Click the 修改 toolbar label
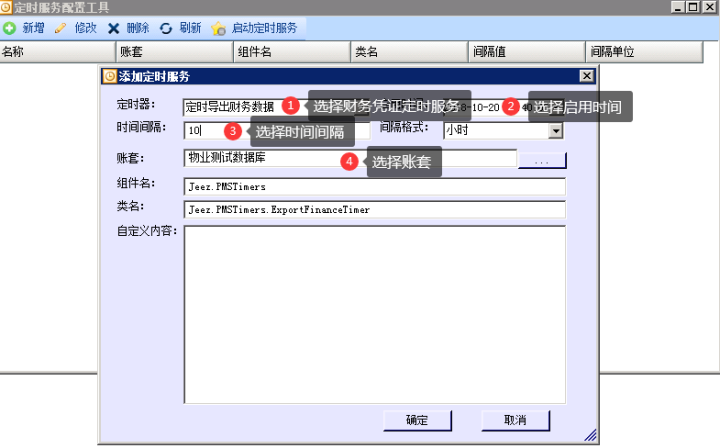The image size is (720, 448). [85, 28]
